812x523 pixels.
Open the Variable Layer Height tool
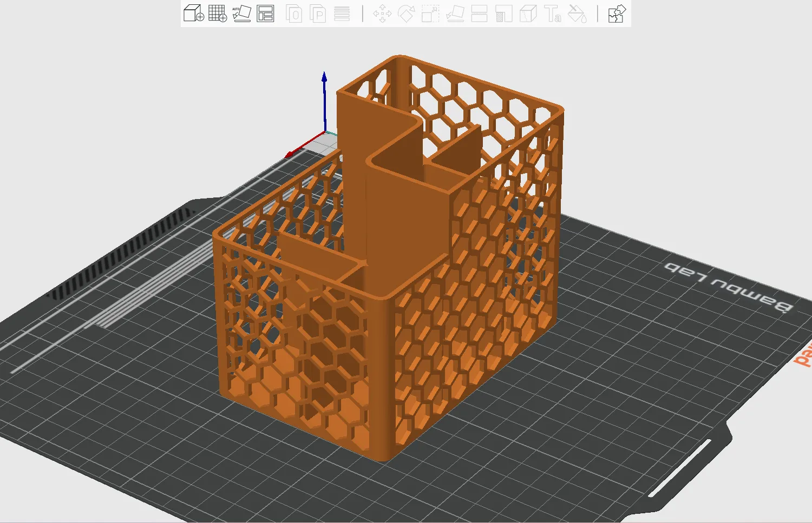342,14
